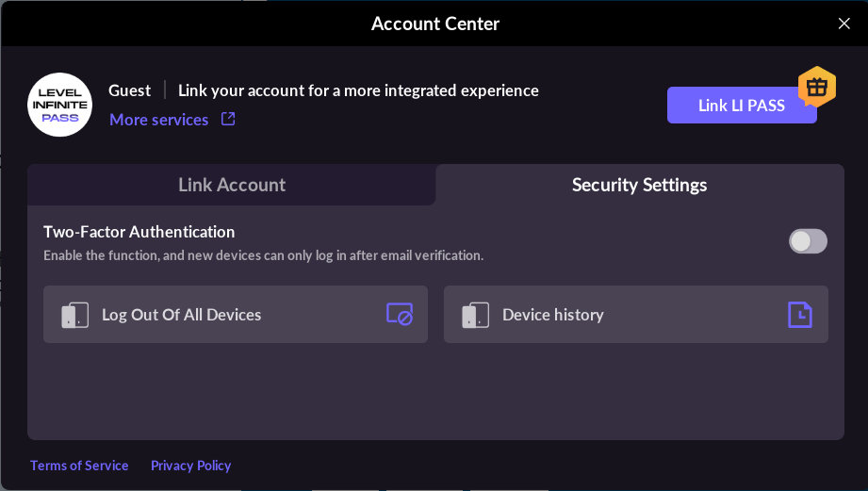Viewport: 868px width, 491px height.
Task: Switch to the Link Account tab
Action: [x=232, y=185]
